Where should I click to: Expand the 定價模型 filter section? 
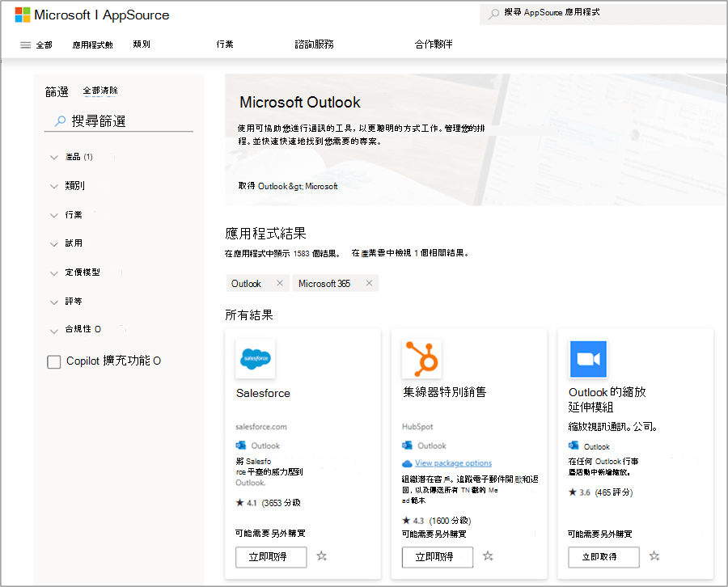tap(75, 272)
